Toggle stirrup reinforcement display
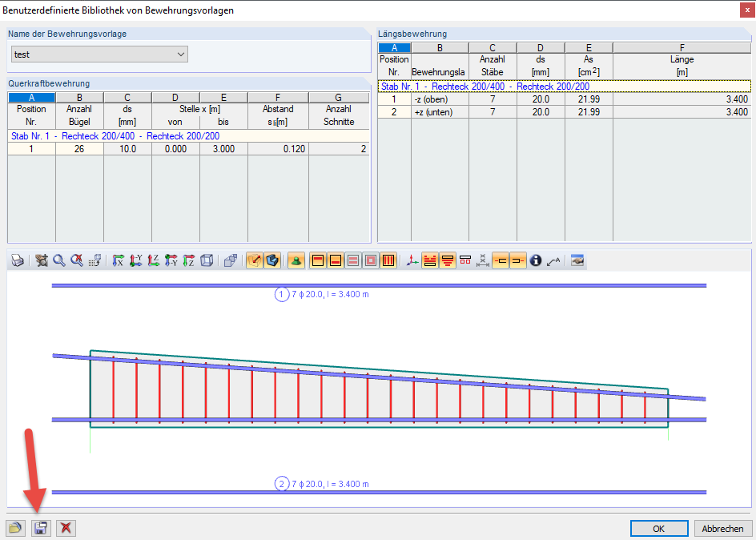This screenshot has width=756, height=540. click(x=388, y=261)
